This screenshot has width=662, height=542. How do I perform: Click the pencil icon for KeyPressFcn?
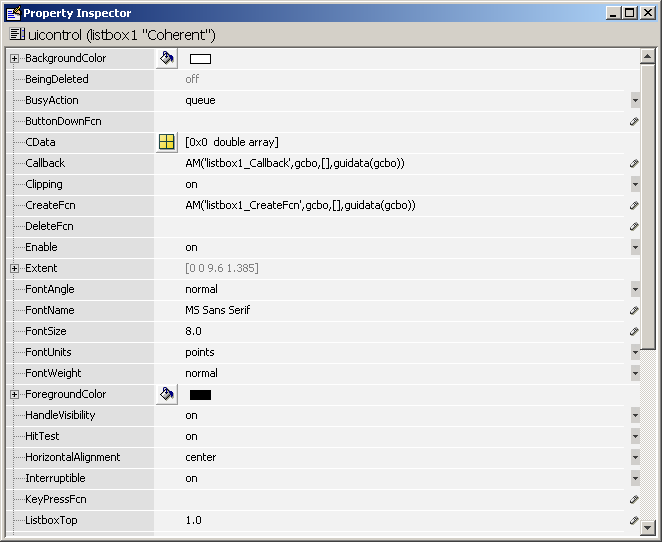coord(634,499)
